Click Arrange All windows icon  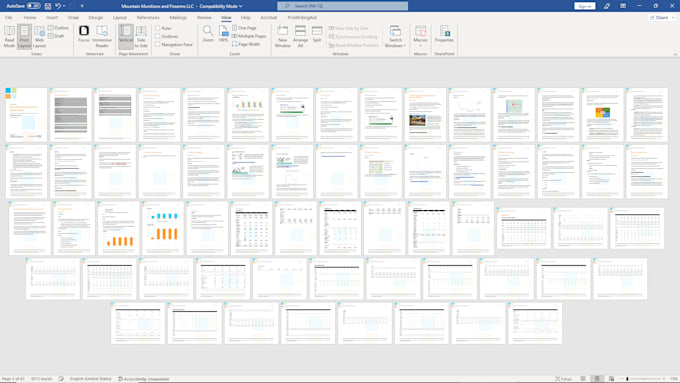tap(300, 36)
